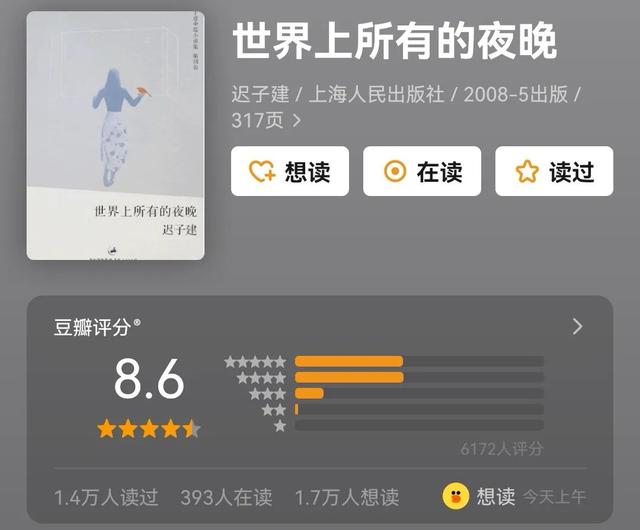Tap the three-star row icon
Screen dimensions: 640x530
(268, 394)
